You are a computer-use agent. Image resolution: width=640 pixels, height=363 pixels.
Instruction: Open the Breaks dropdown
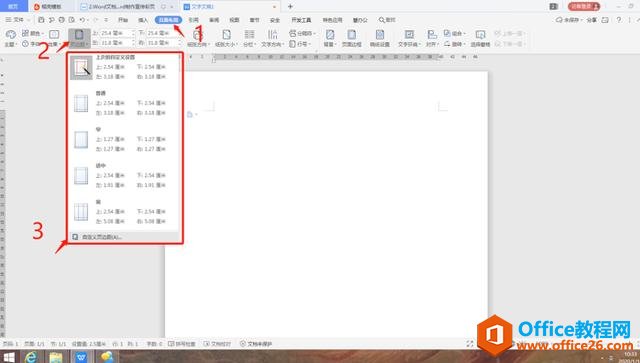(x=302, y=33)
